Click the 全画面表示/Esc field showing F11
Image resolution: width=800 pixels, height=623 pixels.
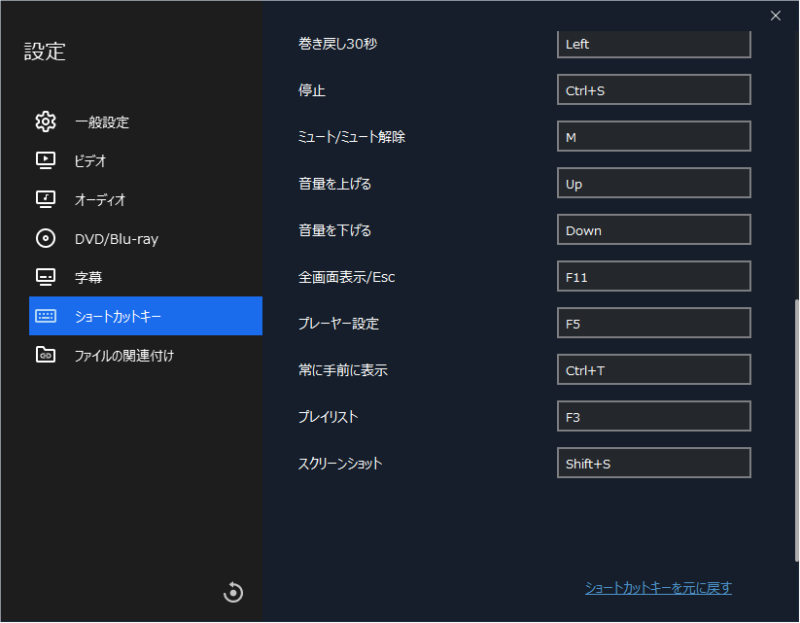tap(653, 276)
